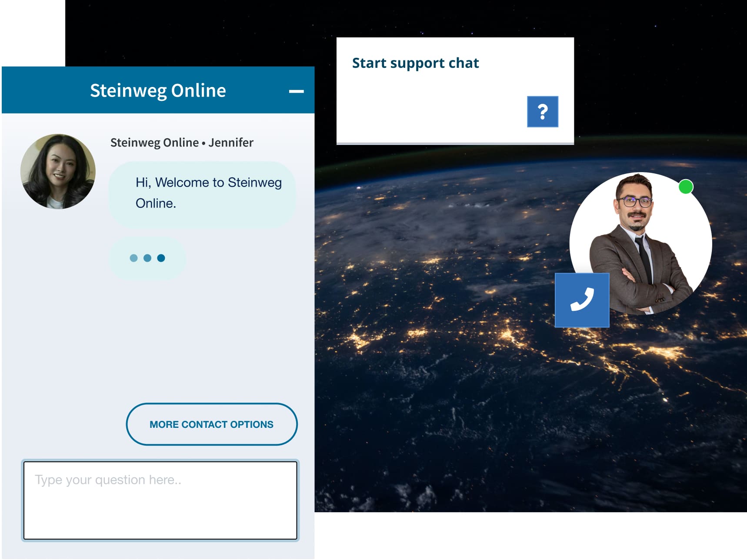The height and width of the screenshot is (560, 747).
Task: Click the lightest typing indicator dot
Action: point(134,258)
